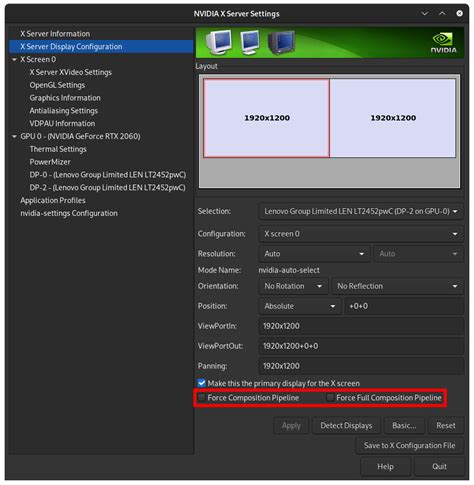Open the No Rotation orientation dropdown
Screen dimensions: 474x485
[293, 286]
